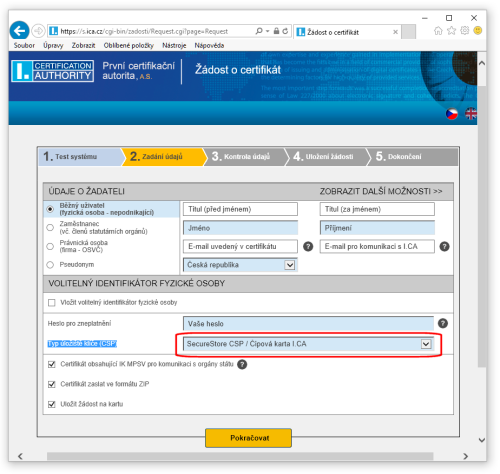Open help for E-mail pro komunikaci s I.CA
Image resolution: width=500 pixels, height=474 pixels.
point(444,247)
